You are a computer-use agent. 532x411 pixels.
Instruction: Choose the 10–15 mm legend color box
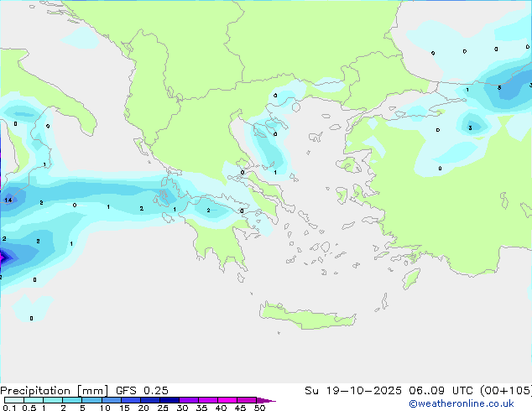[x=112, y=400]
